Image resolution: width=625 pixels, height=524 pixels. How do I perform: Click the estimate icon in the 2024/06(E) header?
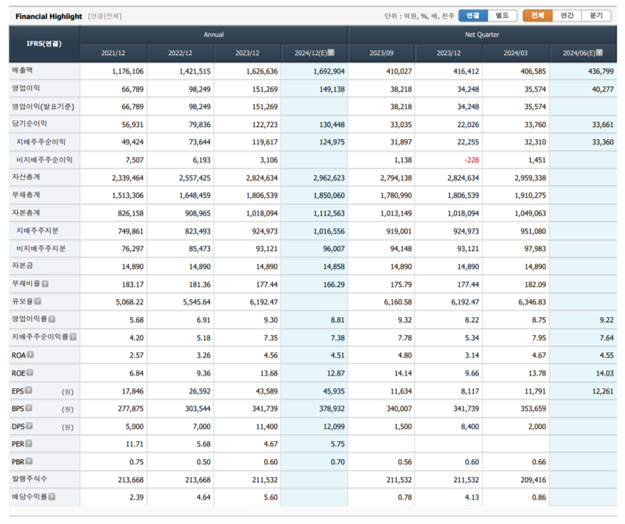point(599,53)
